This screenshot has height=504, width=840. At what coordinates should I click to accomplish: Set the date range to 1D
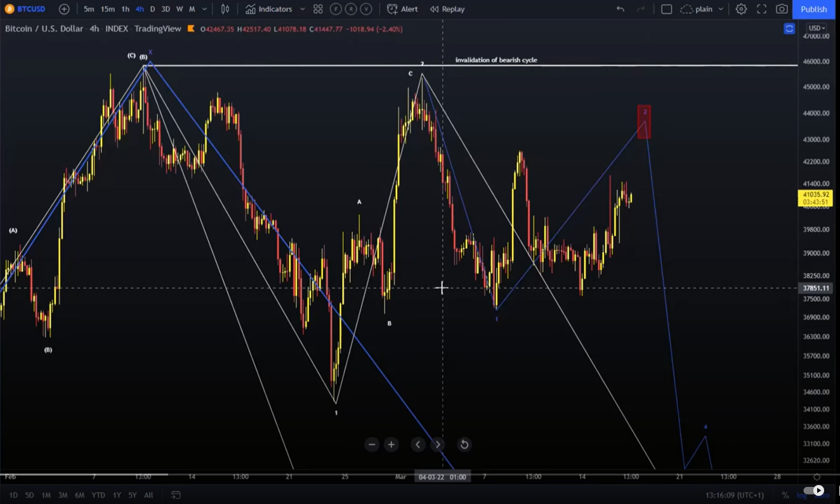(13, 495)
